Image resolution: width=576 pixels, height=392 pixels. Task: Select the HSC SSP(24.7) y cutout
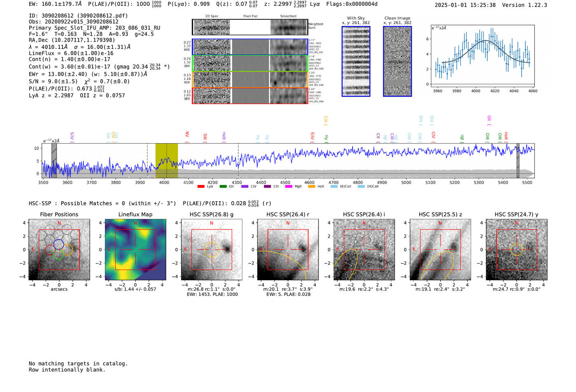[517, 250]
